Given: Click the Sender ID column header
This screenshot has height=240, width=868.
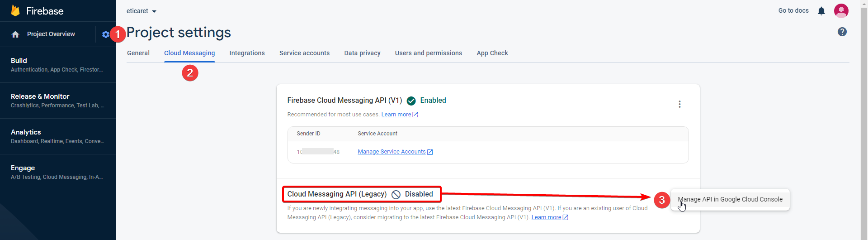Looking at the screenshot, I should click(x=309, y=134).
